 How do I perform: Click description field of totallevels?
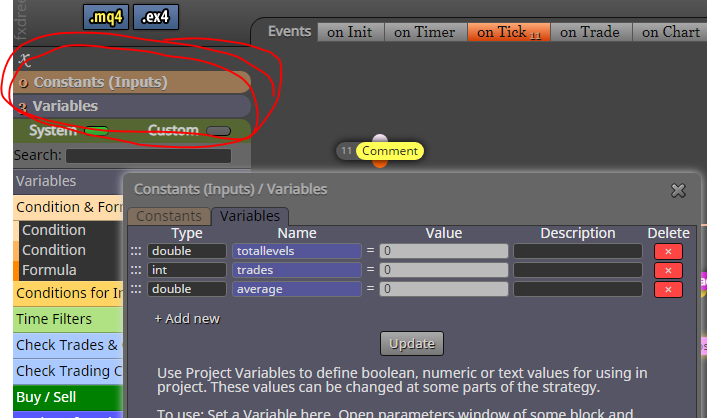(578, 251)
